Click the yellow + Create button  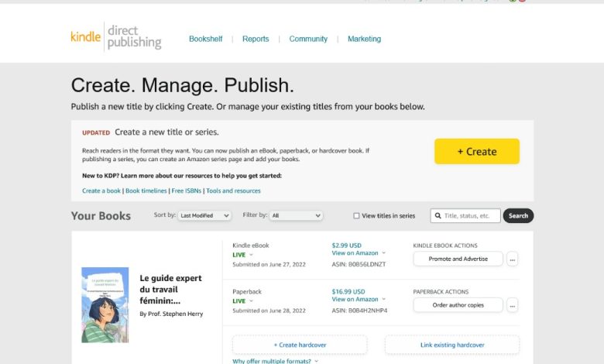point(477,151)
